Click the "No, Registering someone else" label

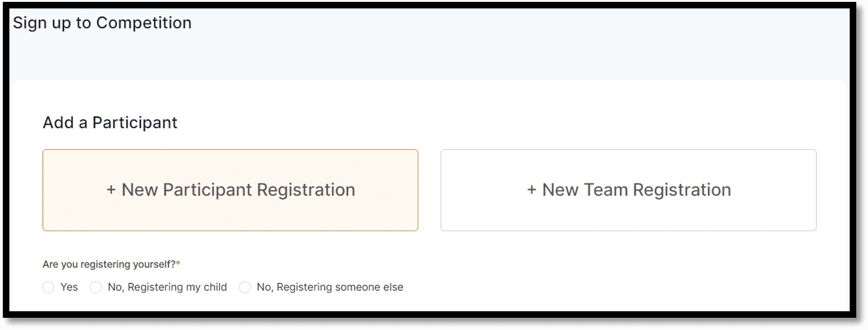(330, 287)
